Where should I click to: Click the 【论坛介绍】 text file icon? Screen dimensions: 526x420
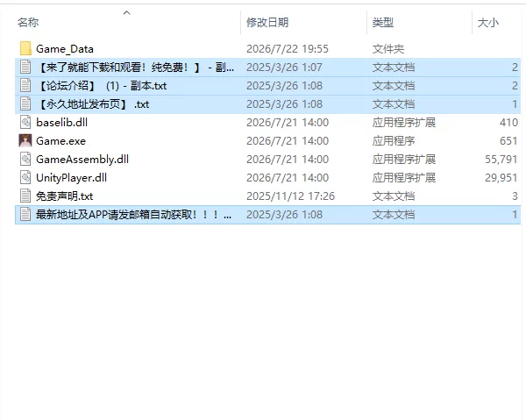point(25,86)
